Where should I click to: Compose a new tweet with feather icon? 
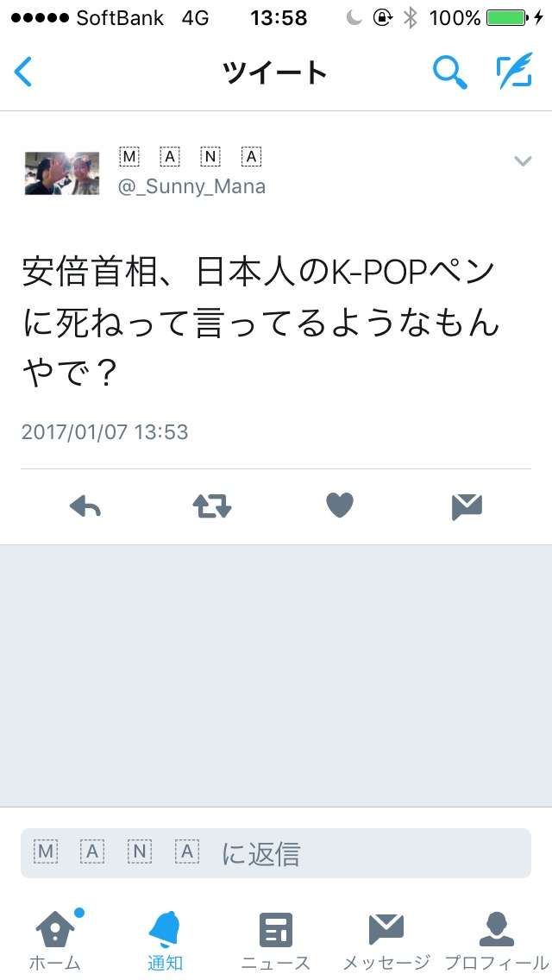(515, 71)
